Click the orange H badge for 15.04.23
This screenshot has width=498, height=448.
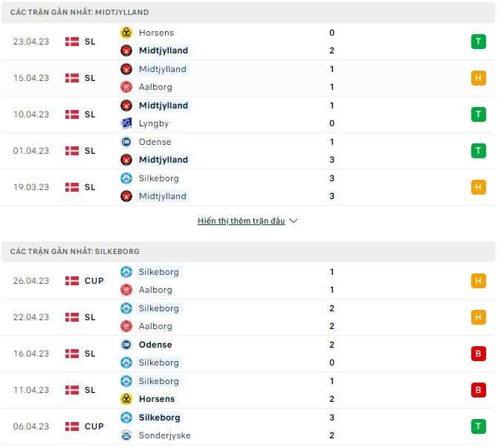(478, 78)
